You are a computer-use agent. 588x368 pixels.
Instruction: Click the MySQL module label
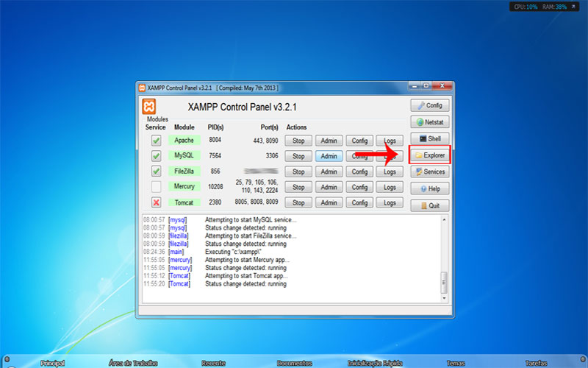(x=184, y=155)
